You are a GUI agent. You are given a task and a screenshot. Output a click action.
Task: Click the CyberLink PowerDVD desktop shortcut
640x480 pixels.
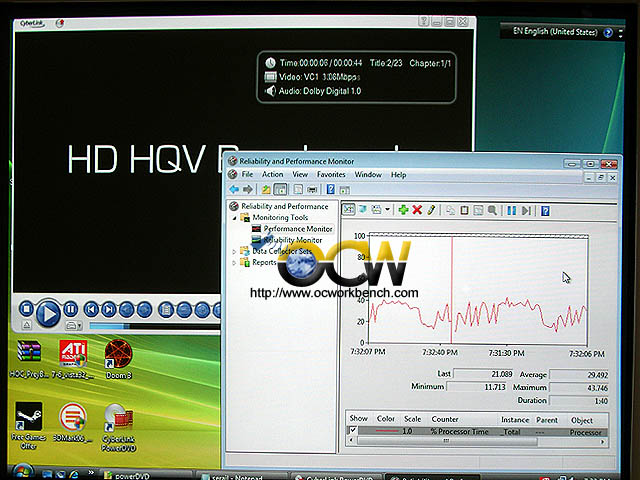click(x=118, y=427)
